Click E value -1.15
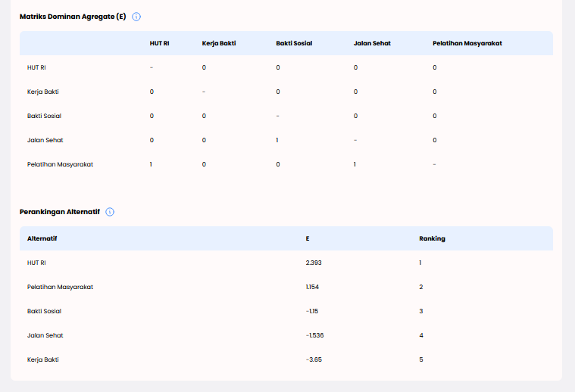This screenshot has width=575, height=392. (311, 311)
